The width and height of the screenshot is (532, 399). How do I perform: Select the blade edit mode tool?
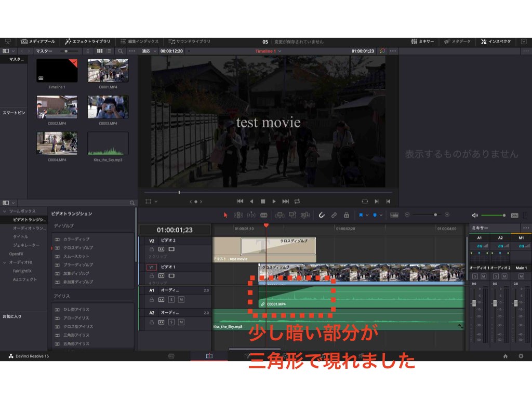(x=263, y=215)
